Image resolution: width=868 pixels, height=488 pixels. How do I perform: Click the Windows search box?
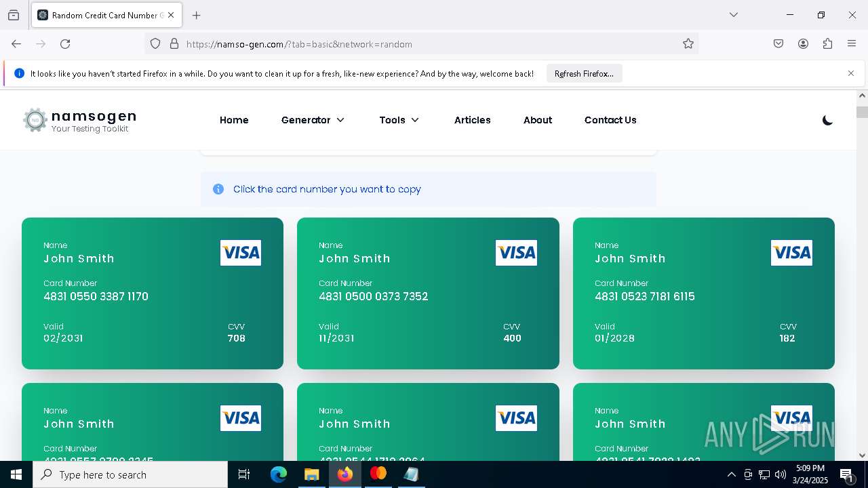point(130,474)
